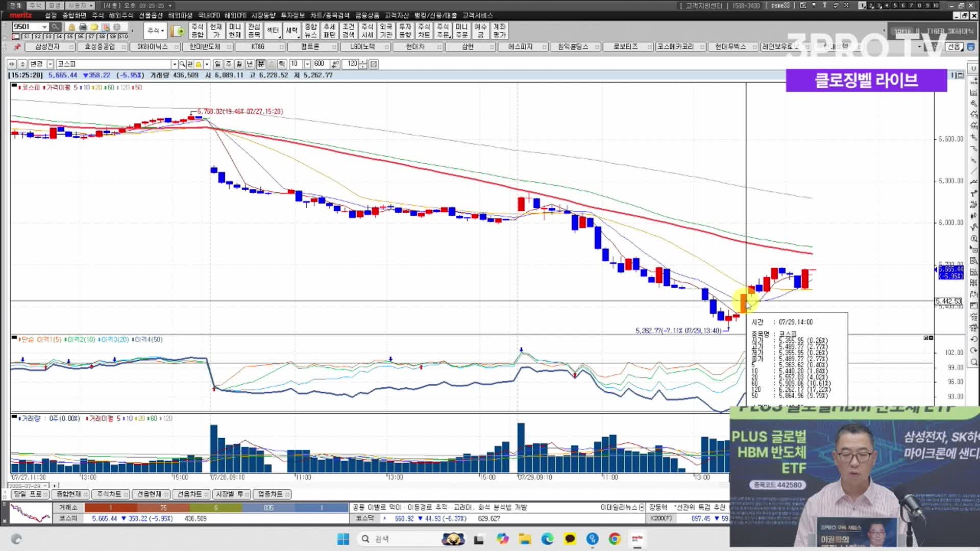The image size is (980, 551).
Task: Click the 종합뉴스 toolbar button
Action: (310, 31)
